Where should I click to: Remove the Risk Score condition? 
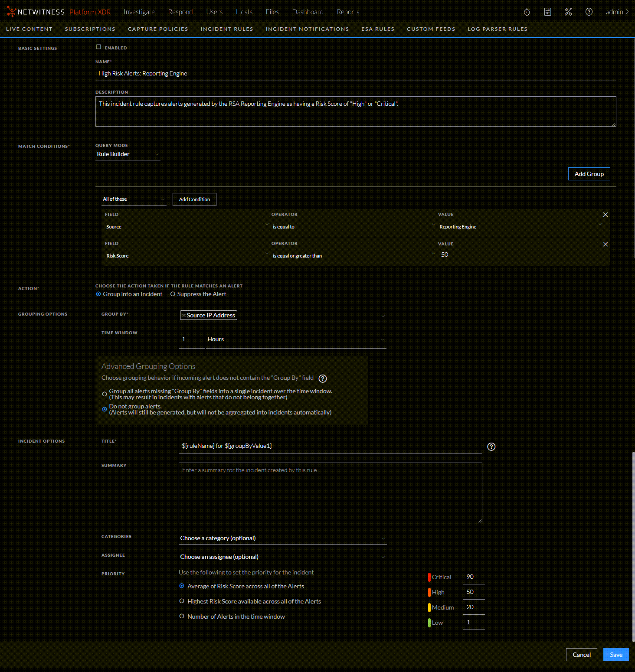(x=605, y=244)
